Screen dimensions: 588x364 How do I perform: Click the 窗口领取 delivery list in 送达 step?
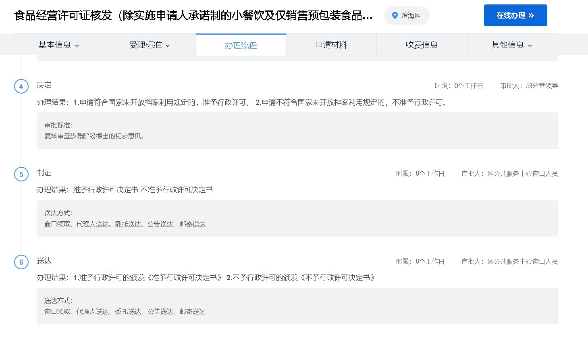(x=125, y=312)
